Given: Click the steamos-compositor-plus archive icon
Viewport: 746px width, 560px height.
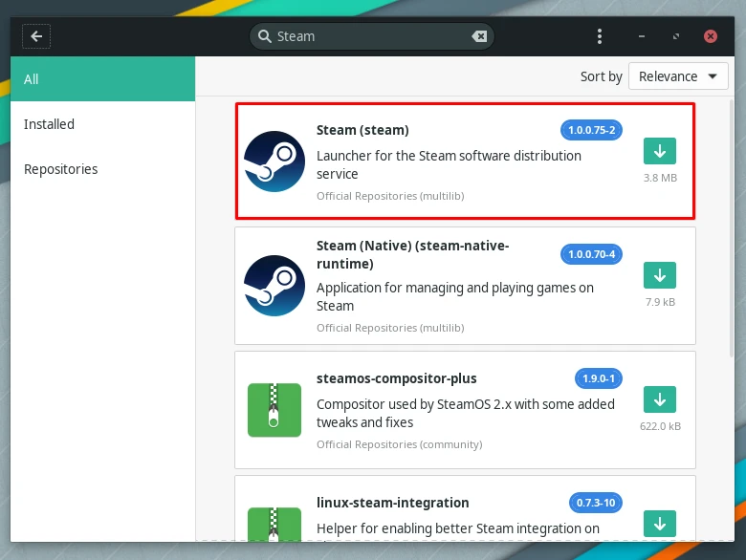Looking at the screenshot, I should point(274,410).
